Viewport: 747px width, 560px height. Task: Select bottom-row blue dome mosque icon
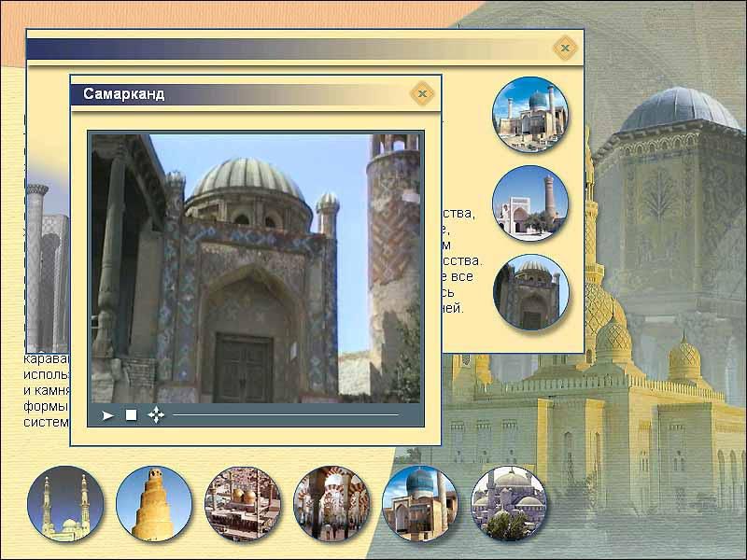tap(419, 504)
